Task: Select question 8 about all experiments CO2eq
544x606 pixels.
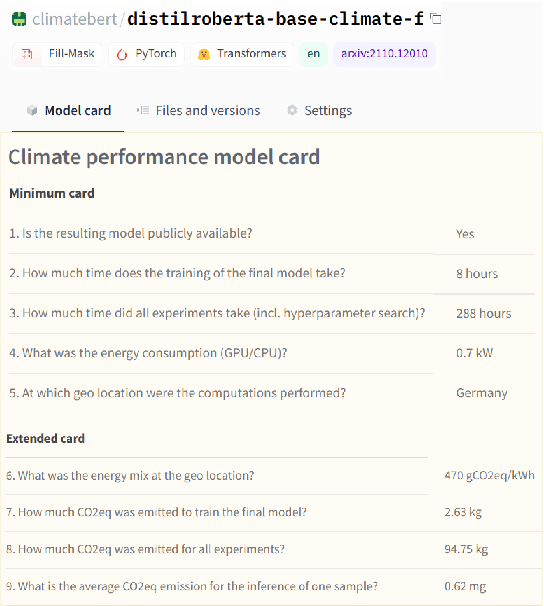Action: click(x=146, y=549)
